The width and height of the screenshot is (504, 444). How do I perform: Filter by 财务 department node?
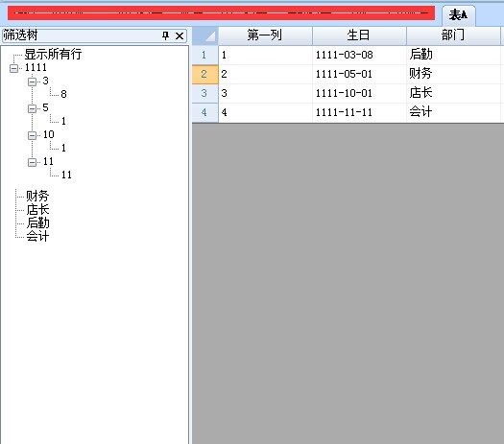(x=37, y=196)
